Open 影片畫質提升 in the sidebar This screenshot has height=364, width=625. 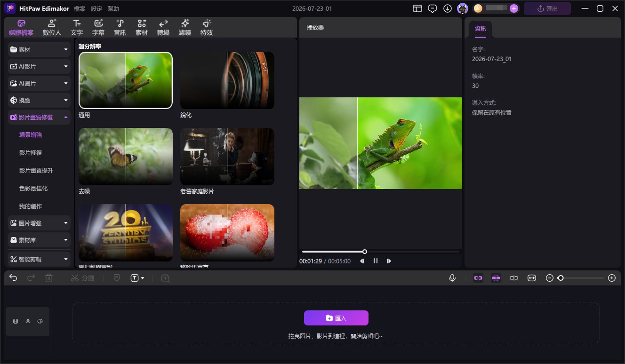tap(36, 171)
